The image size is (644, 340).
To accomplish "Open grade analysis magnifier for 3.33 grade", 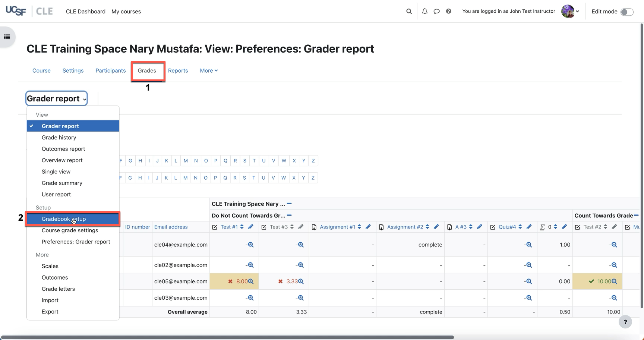I will [301, 281].
